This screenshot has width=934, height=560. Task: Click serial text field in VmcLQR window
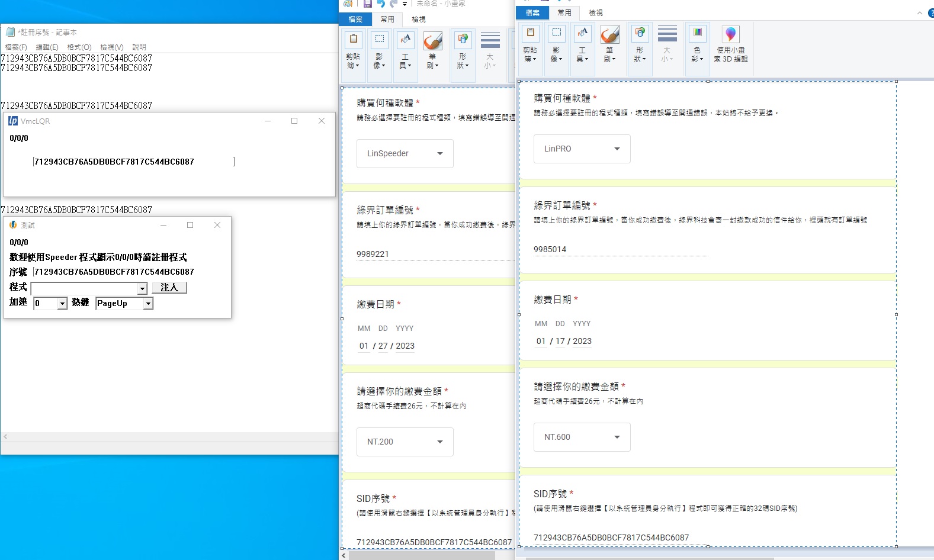pyautogui.click(x=134, y=162)
